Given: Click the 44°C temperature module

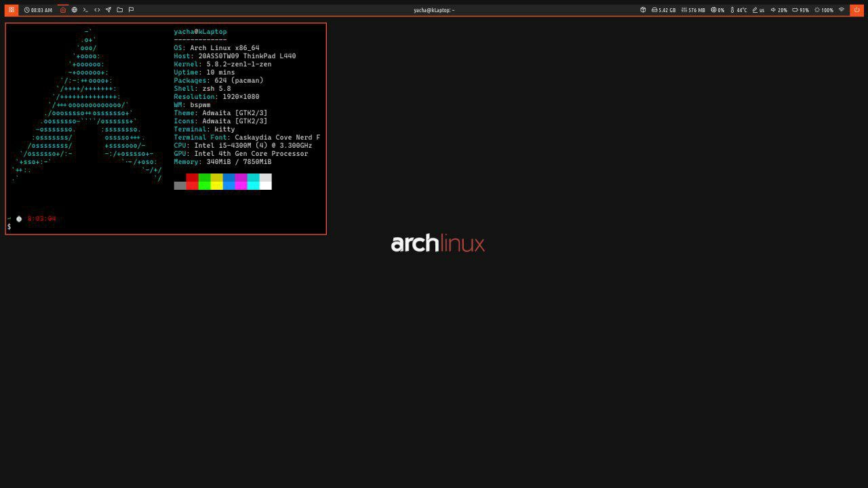Looking at the screenshot, I should [x=738, y=10].
